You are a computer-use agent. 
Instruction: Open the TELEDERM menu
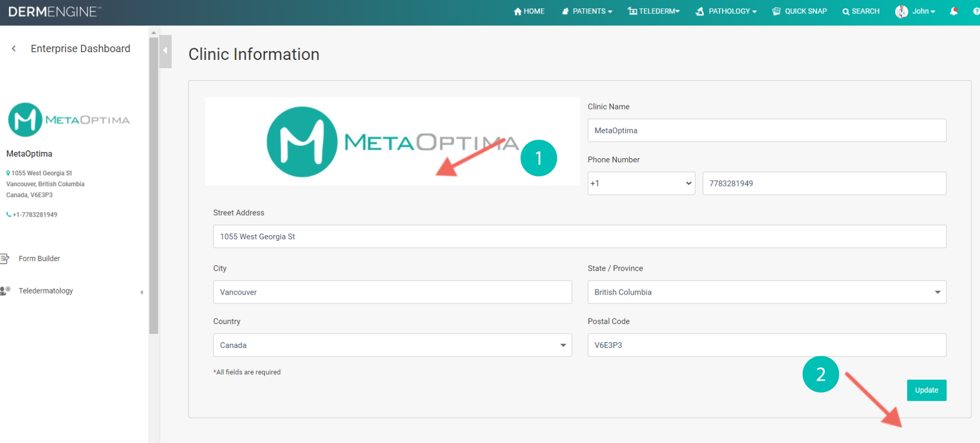click(x=654, y=11)
